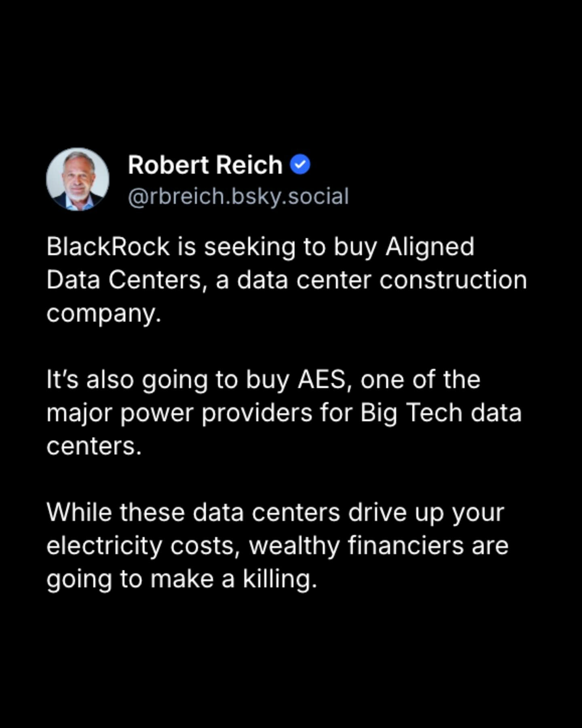This screenshot has width=582, height=728.
Task: Click the word "company." in the post
Action: tap(104, 313)
